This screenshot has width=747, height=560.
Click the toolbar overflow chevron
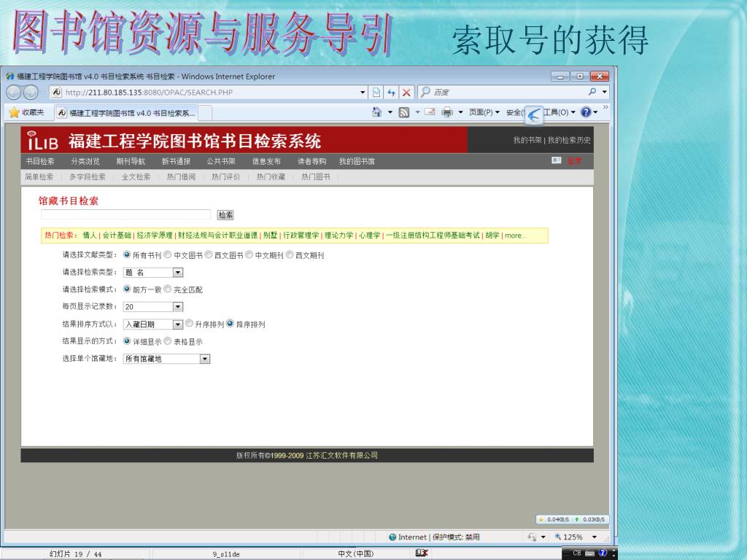[x=605, y=107]
